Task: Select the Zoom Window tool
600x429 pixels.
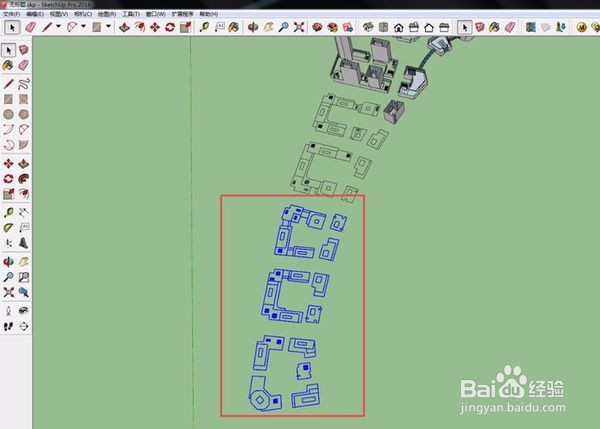Action: tap(24, 277)
